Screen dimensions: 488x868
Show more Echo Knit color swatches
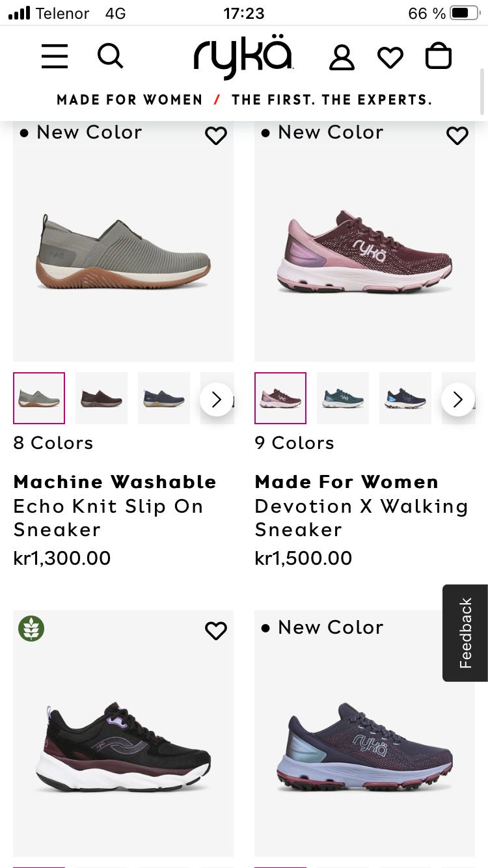coord(216,399)
